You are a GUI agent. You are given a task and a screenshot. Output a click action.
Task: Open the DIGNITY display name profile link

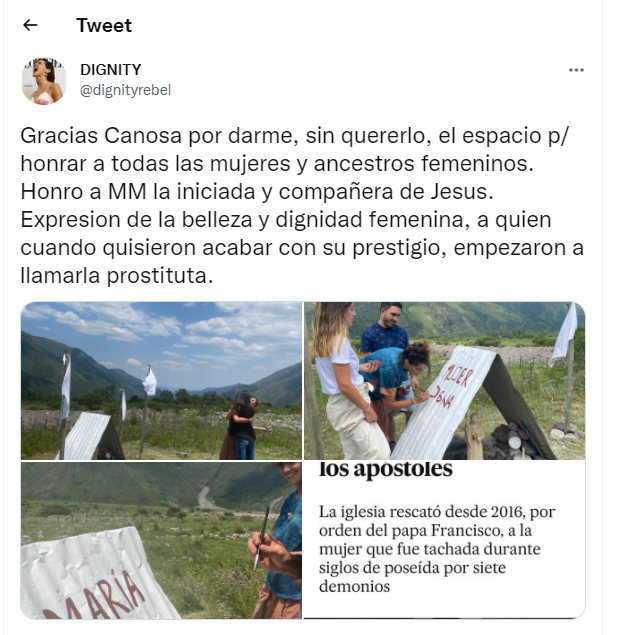[x=111, y=70]
